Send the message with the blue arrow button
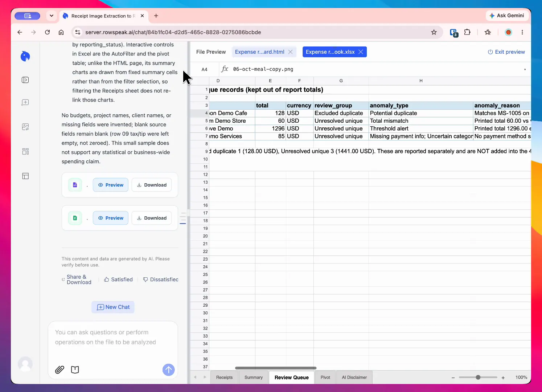Image resolution: width=542 pixels, height=392 pixels. point(168,370)
